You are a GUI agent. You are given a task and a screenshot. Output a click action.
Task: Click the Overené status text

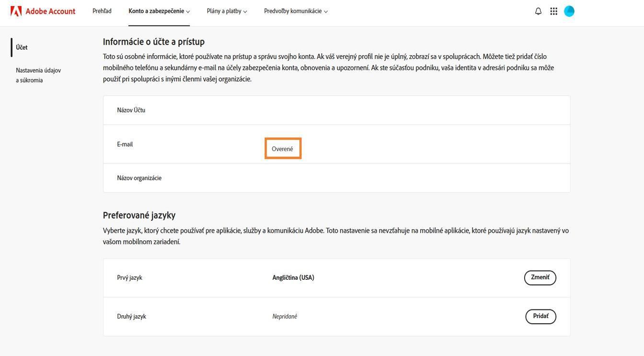(282, 149)
